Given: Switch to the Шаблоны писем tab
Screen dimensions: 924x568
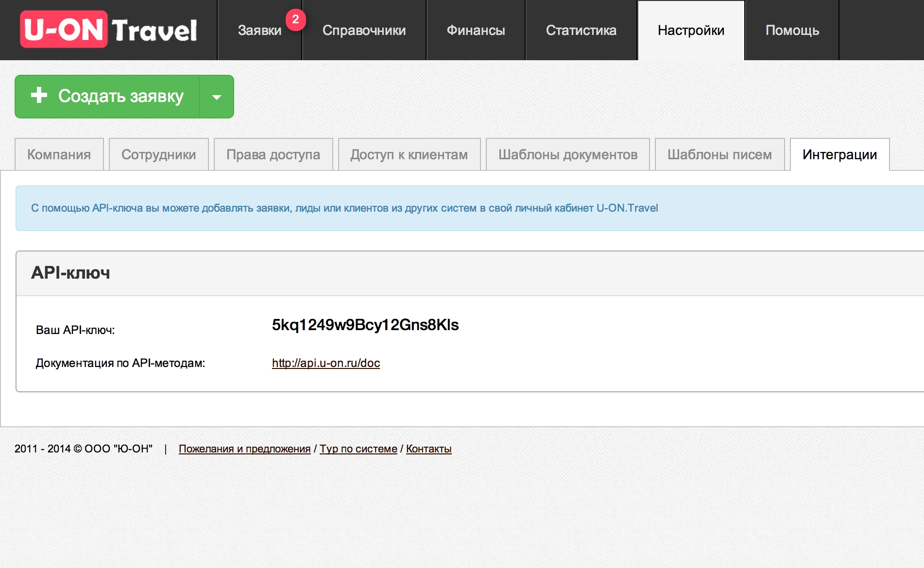Looking at the screenshot, I should (x=719, y=155).
